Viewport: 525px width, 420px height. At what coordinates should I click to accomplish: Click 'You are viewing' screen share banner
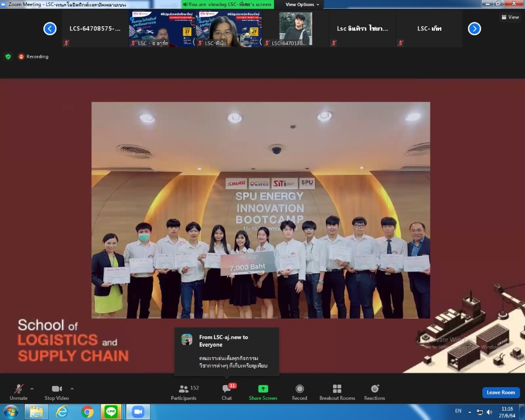(227, 4)
